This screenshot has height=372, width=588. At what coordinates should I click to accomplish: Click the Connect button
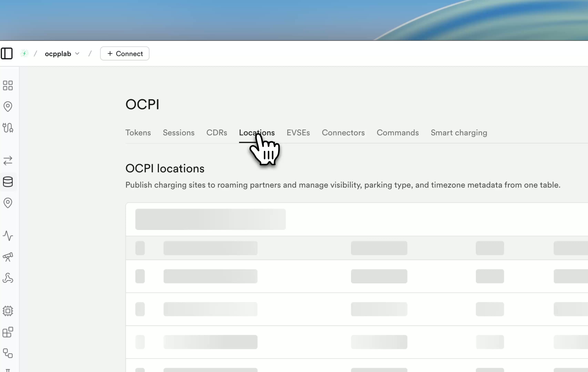click(125, 53)
